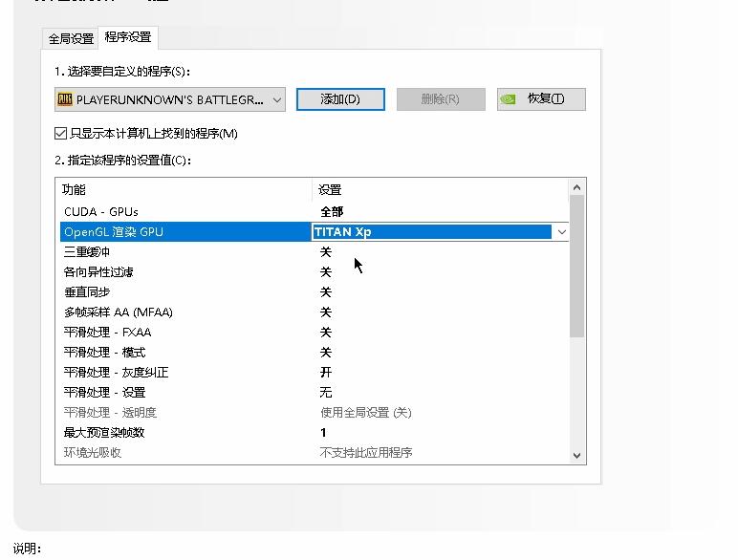The height and width of the screenshot is (560, 738).
Task: Click the 关 value for 垂直同步
Action: pyautogui.click(x=326, y=292)
